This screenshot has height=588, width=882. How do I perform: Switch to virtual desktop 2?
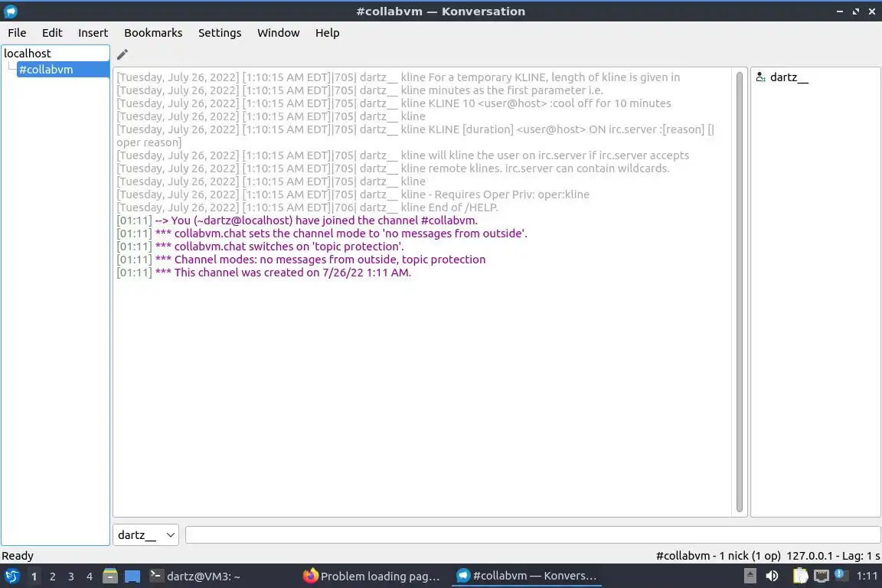[x=52, y=577]
